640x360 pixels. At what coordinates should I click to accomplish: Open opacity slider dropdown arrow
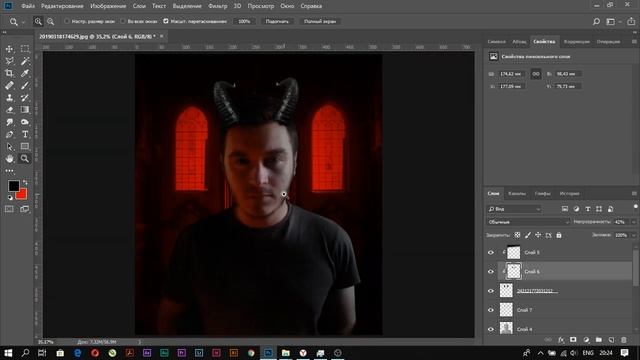tap(633, 222)
